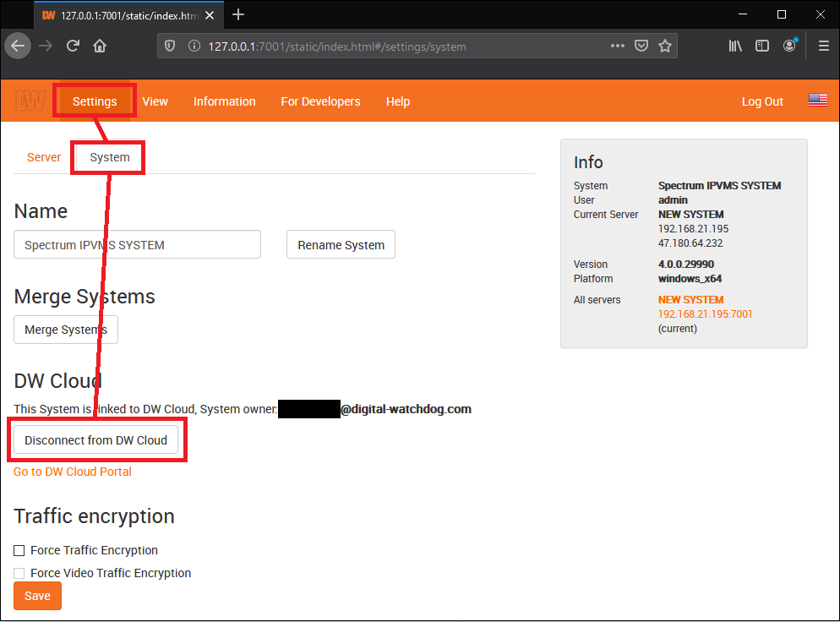Viewport: 840px width, 622px height.
Task: Show site information icon in address bar
Action: pyautogui.click(x=194, y=46)
